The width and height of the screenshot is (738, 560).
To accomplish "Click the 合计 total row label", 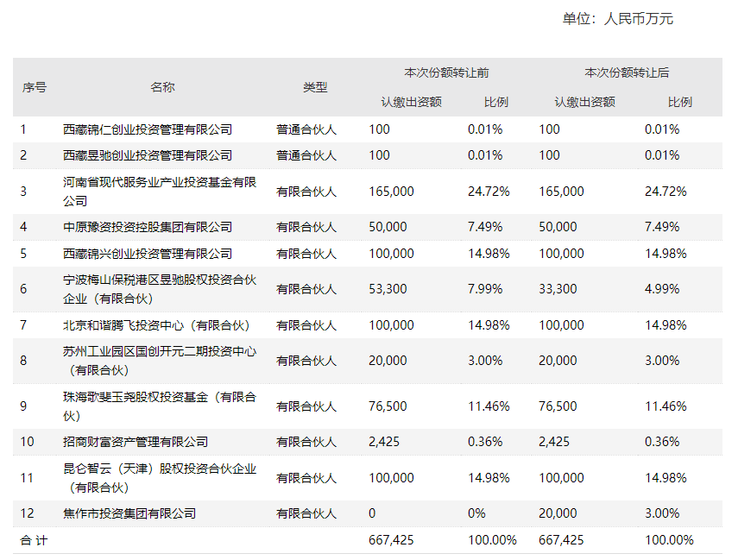I will (x=34, y=540).
